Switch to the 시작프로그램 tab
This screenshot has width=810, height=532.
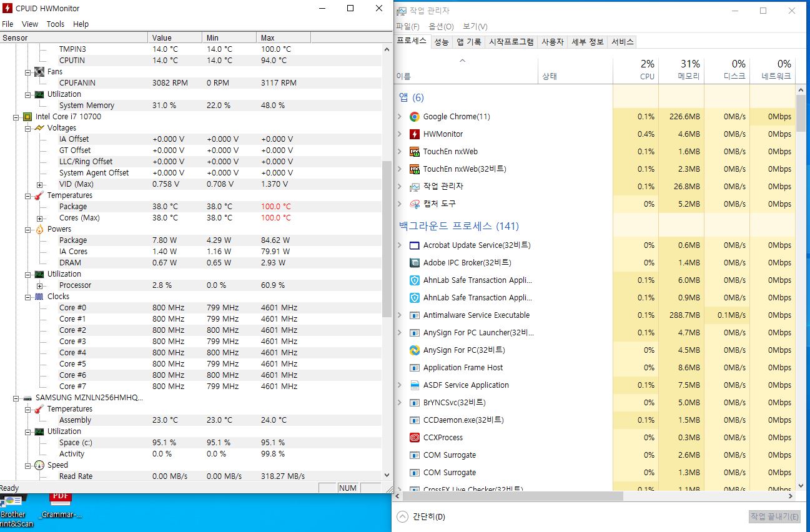point(511,42)
